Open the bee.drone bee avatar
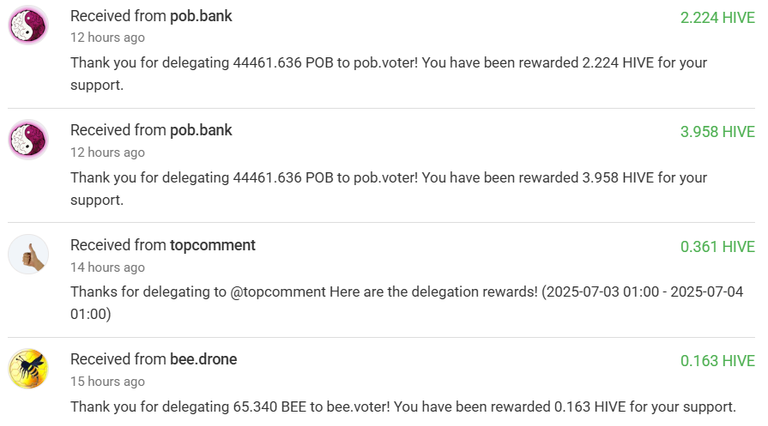 click(x=28, y=368)
